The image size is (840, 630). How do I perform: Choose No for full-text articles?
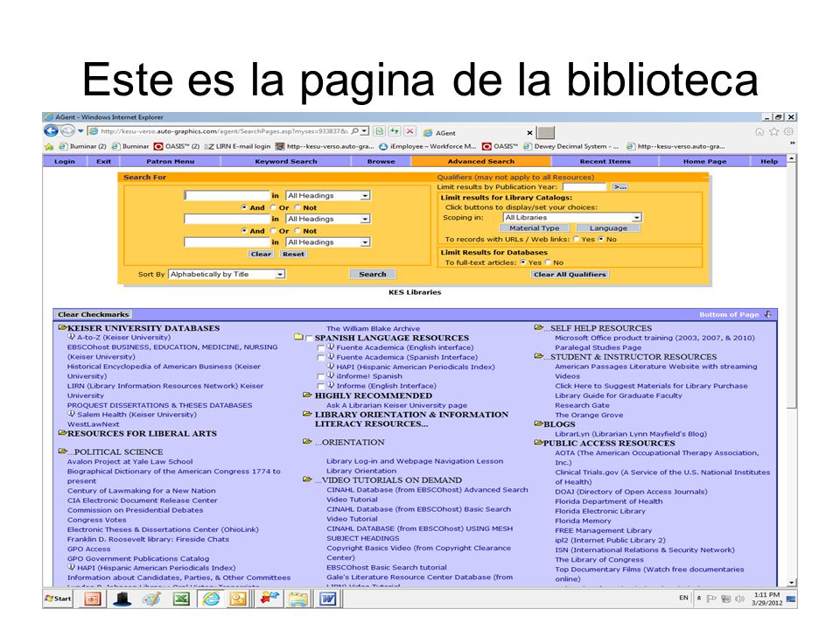tap(548, 262)
